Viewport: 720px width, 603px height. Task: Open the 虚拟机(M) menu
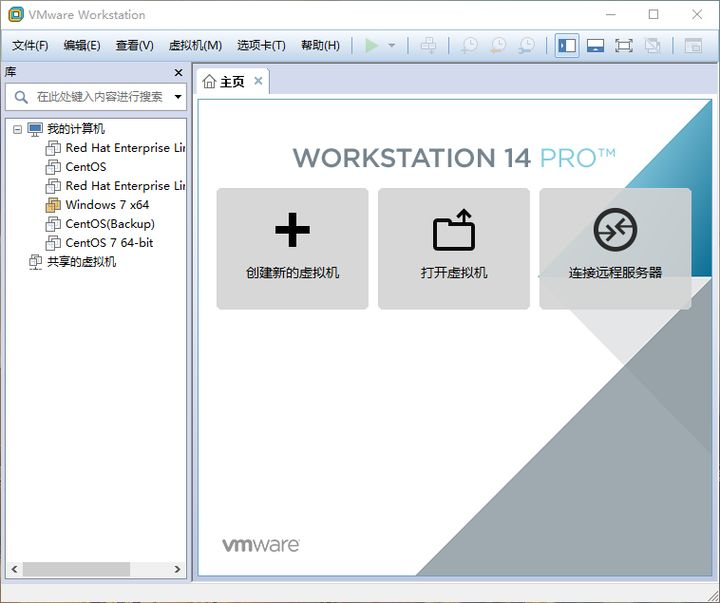coord(195,45)
